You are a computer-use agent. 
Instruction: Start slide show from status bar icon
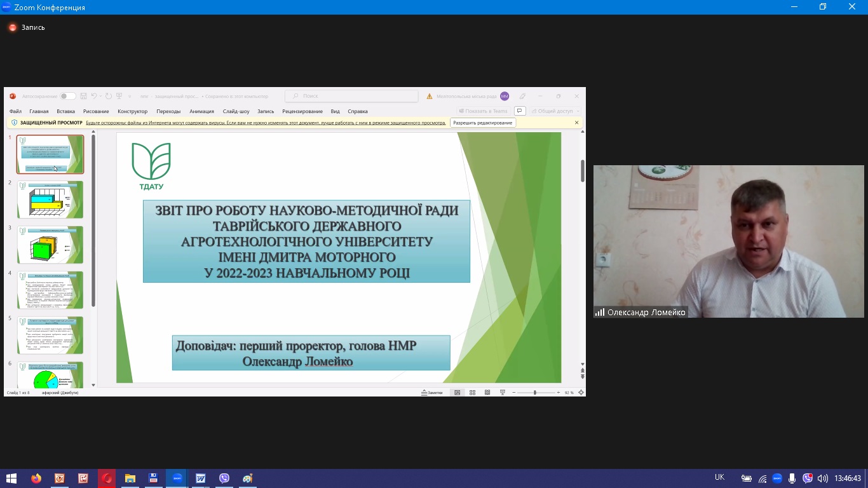503,393
